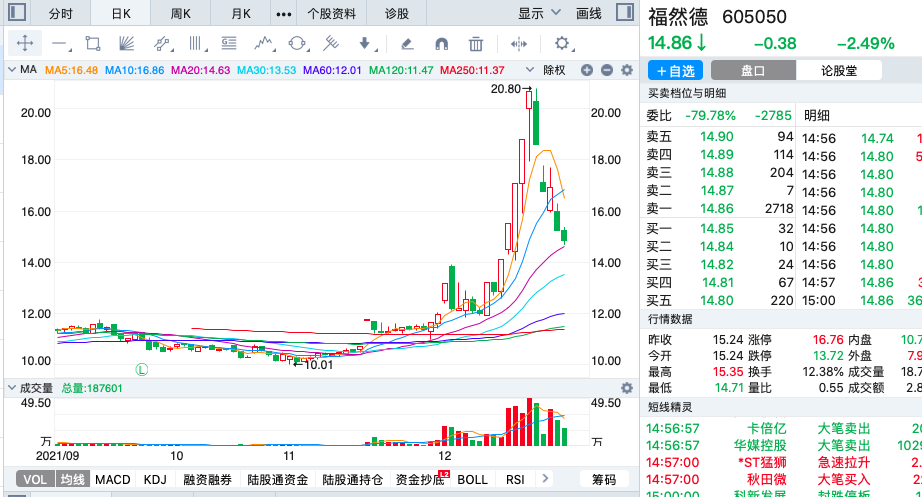
Task: Select the circle/cycle drawing tool
Action: [298, 44]
